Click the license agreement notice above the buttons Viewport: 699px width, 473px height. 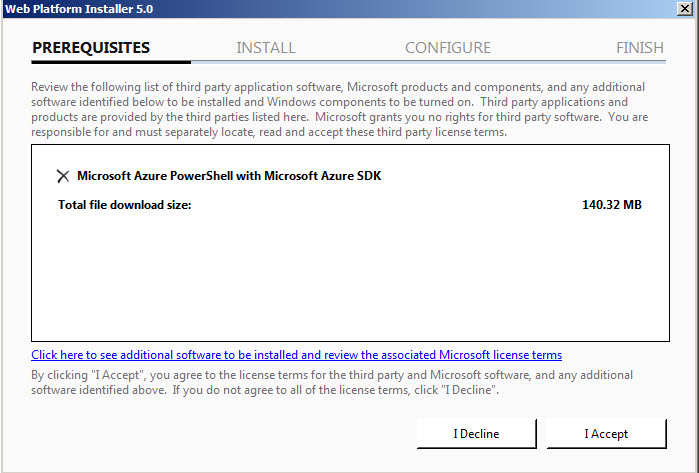(x=340, y=382)
